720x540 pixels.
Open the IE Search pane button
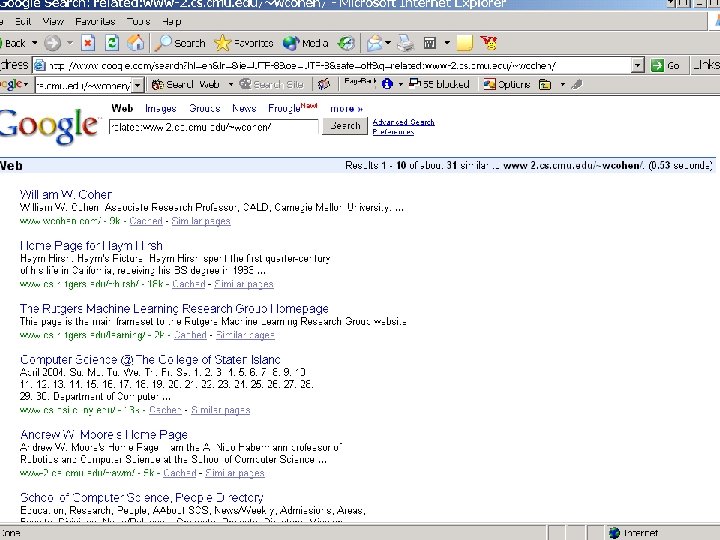[180, 43]
